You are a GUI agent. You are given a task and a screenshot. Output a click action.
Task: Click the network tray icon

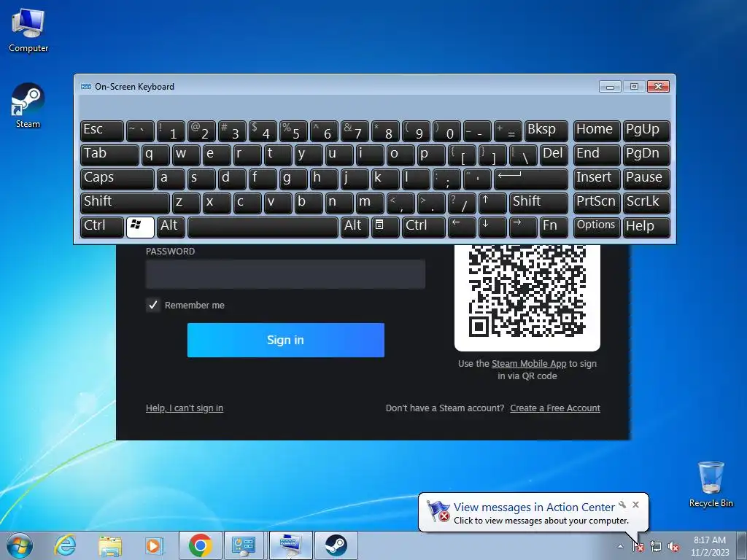[656, 547]
